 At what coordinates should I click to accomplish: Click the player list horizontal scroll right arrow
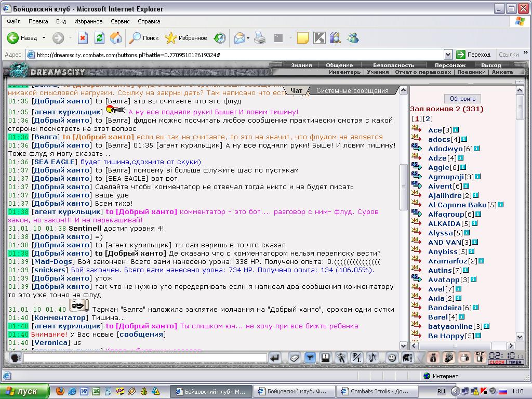(511, 345)
